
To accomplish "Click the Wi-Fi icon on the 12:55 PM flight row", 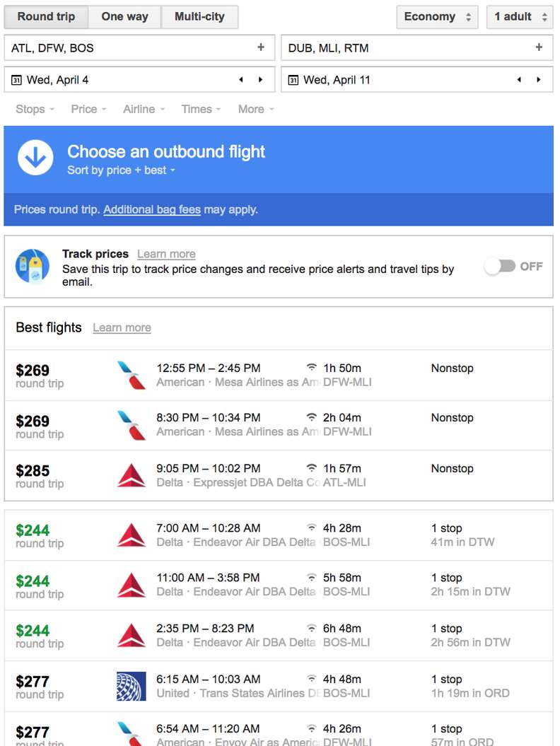I will [x=311, y=368].
